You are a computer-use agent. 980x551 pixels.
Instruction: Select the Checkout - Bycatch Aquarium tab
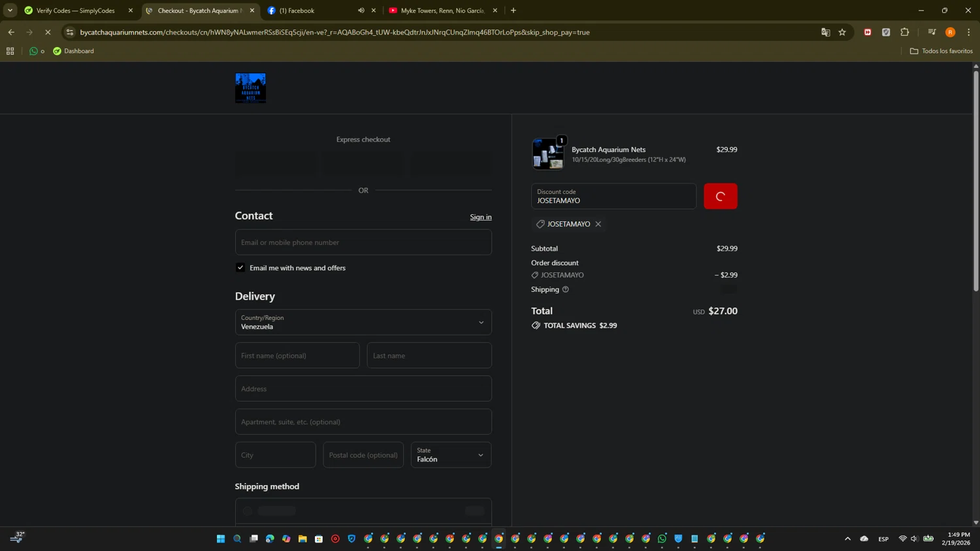pos(200,10)
